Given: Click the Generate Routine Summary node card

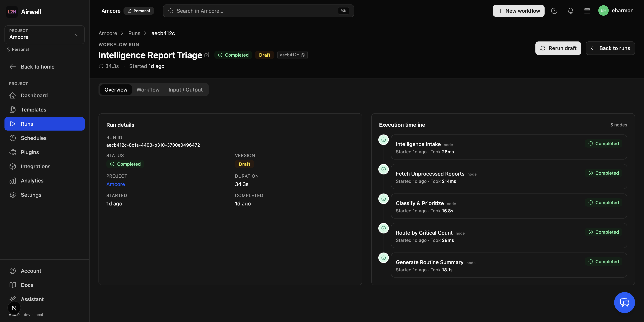Looking at the screenshot, I should coord(509,265).
